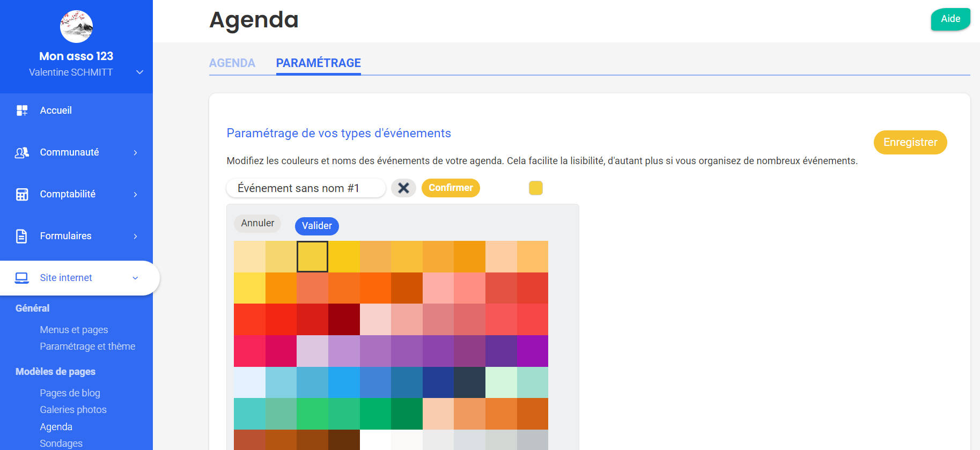
Task: Click the Formulaires document icon
Action: click(21, 236)
